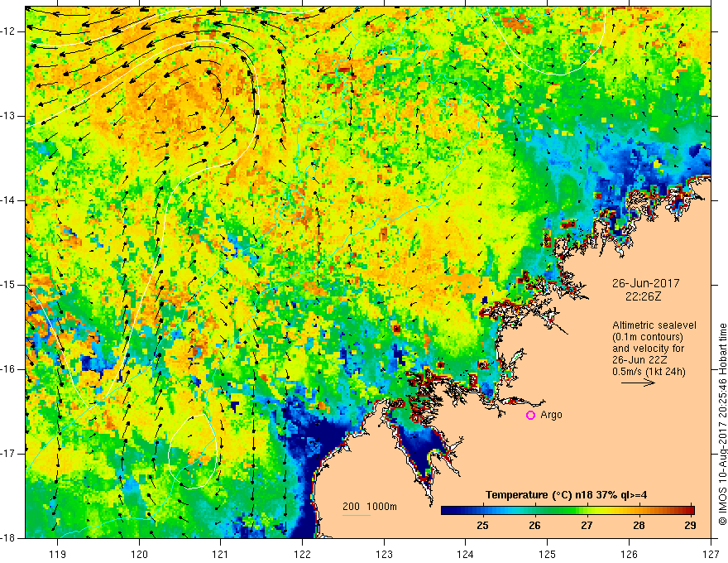The width and height of the screenshot is (728, 563).
Task: Click the dark blue end of temperature colorbar
Action: (448, 510)
